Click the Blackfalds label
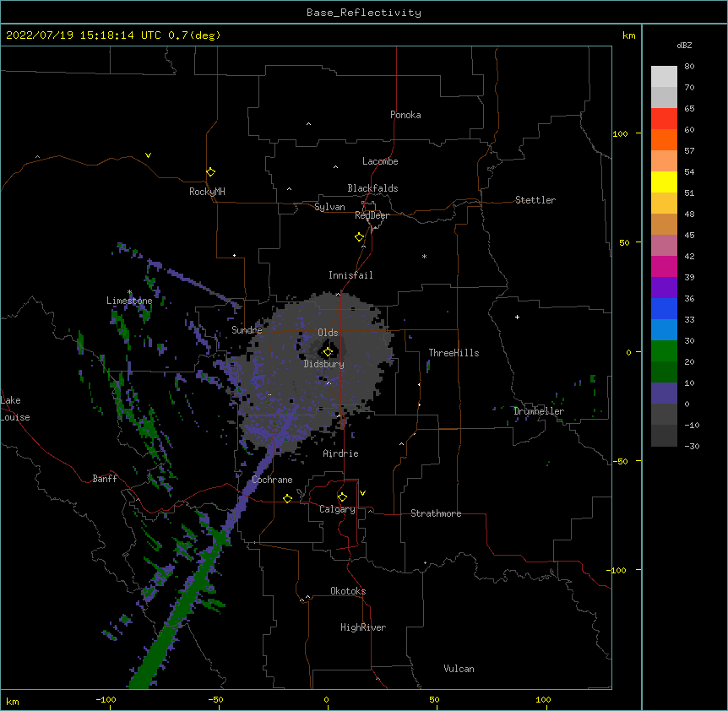728x711 pixels. click(x=372, y=188)
